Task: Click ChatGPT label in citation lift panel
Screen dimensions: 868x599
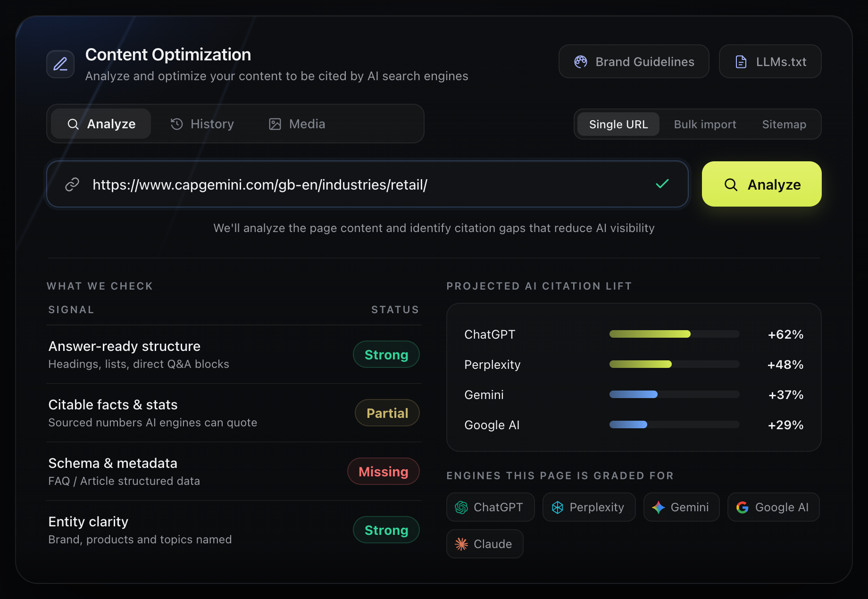Action: [x=490, y=334]
